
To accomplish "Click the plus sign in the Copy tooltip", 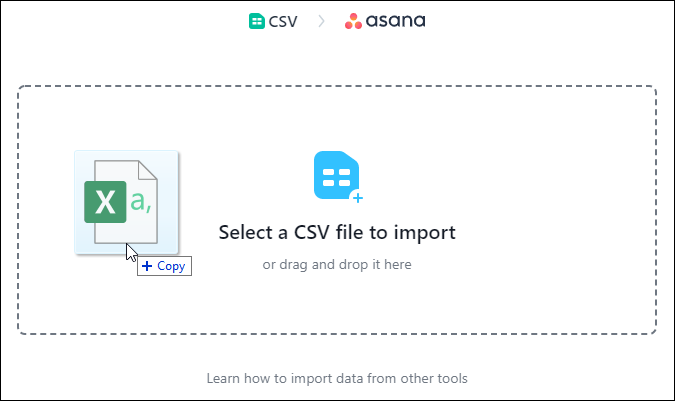I will [147, 266].
